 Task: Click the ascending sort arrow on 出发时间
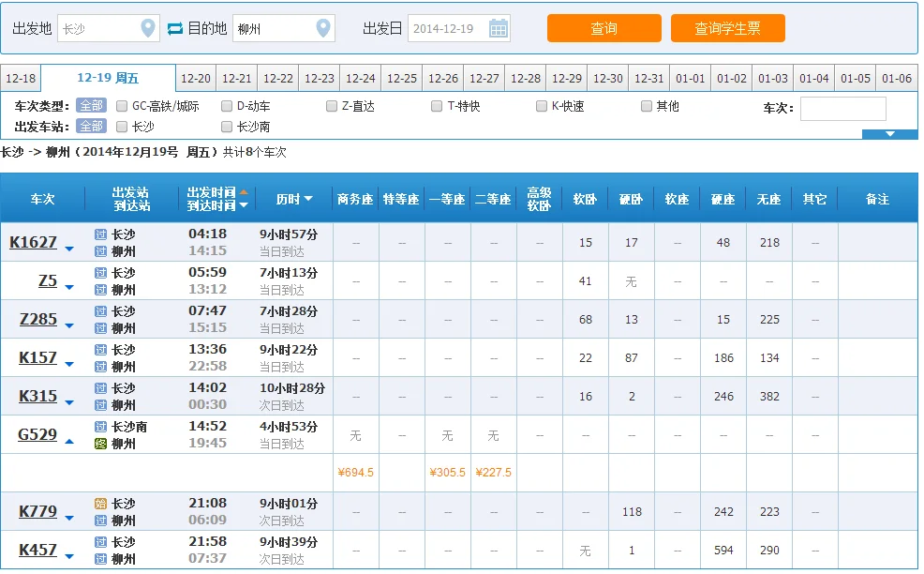pos(244,191)
